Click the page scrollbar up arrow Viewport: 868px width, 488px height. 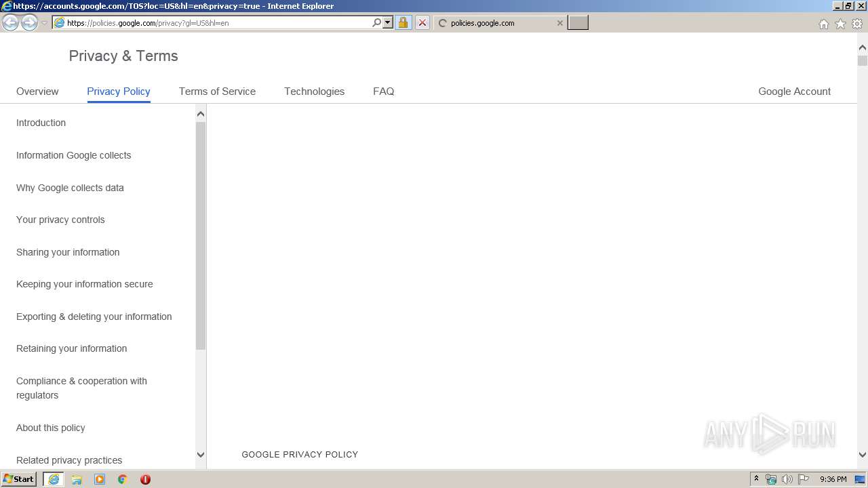(863, 48)
